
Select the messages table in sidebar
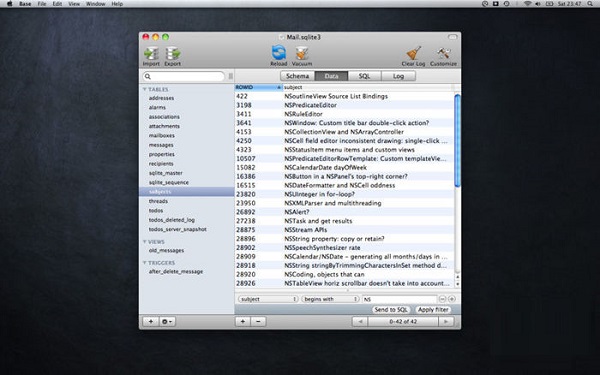(161, 145)
